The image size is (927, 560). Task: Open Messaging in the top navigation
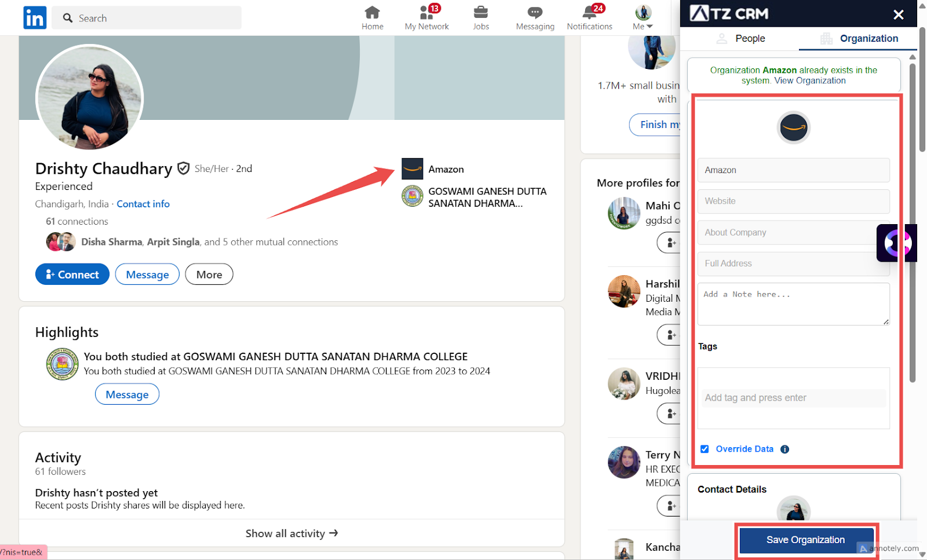pos(535,18)
